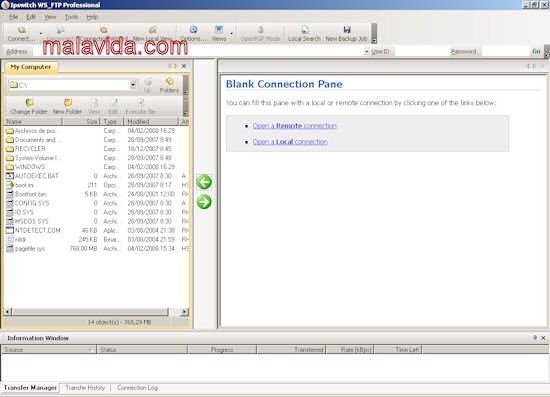Click the Disconnect toolbar icon
Screen dimensions: 550x397
[60, 30]
